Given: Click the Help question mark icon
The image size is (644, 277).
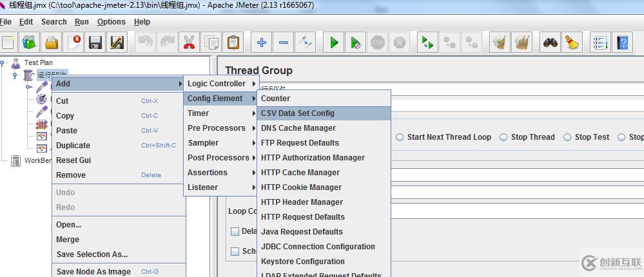Looking at the screenshot, I should 622,43.
